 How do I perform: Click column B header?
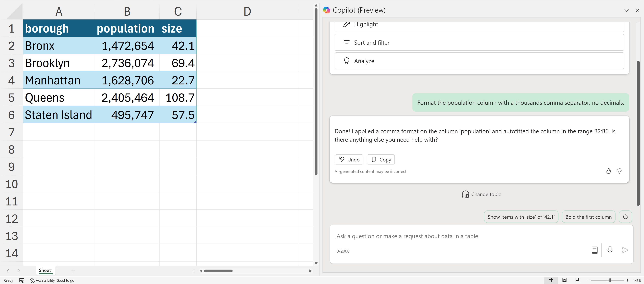click(x=127, y=12)
